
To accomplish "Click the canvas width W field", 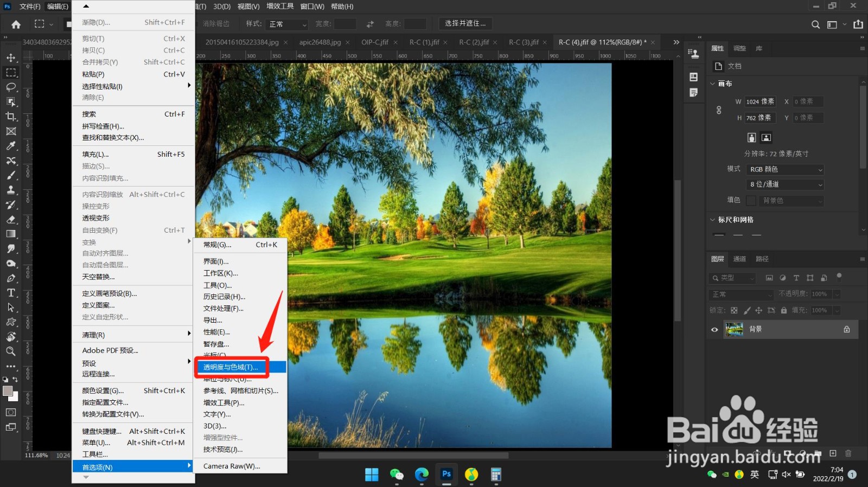I will (x=760, y=101).
